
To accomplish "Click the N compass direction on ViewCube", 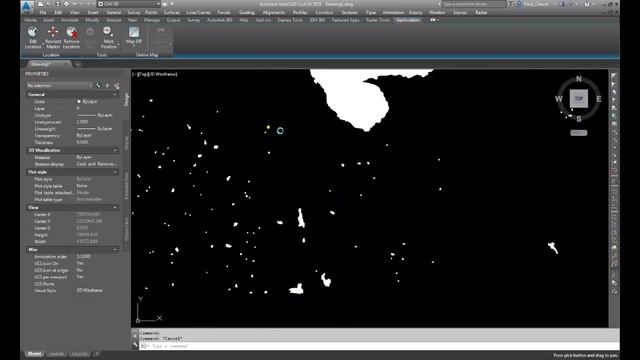I will [579, 79].
